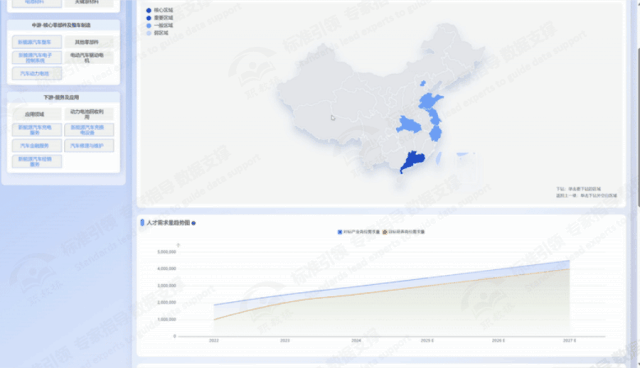Select the 新能源汽车整车 category button
640x368 pixels.
[x=37, y=42]
